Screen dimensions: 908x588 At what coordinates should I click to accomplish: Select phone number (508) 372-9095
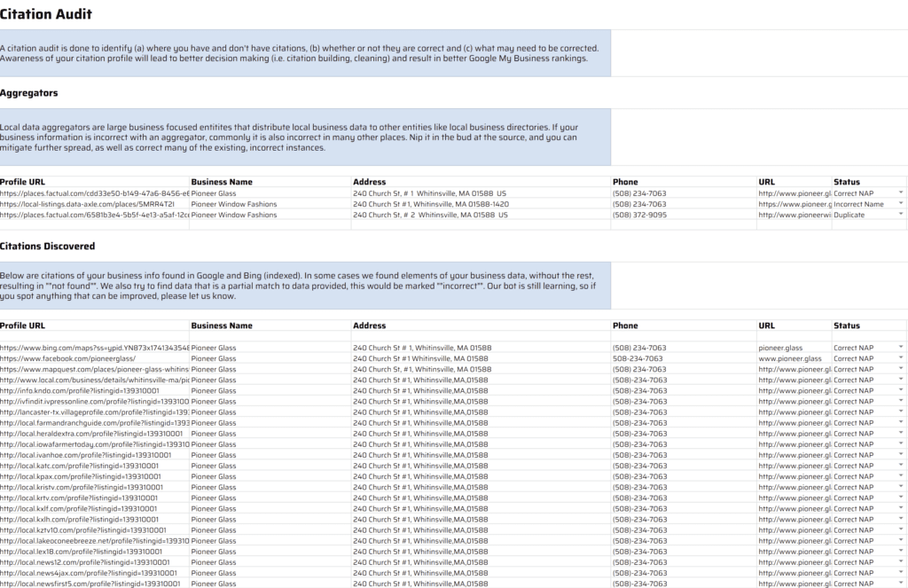[x=639, y=215]
